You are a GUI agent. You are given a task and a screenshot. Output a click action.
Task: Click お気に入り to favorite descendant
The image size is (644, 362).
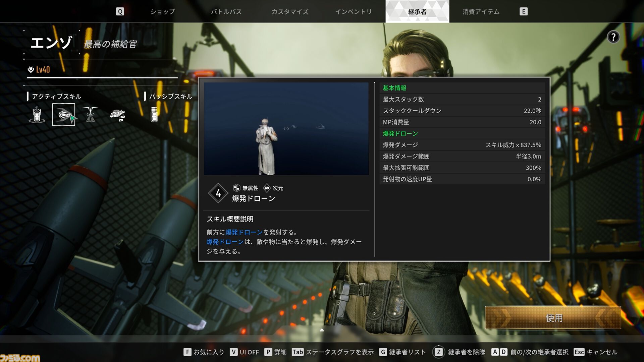click(x=209, y=352)
